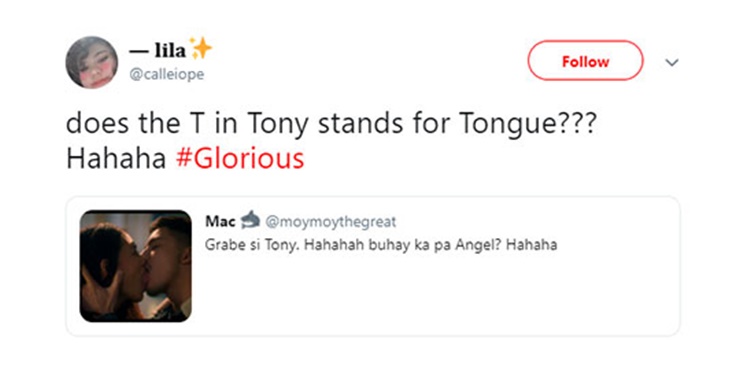
Task: Open Mac's display name in quoted tweet
Action: tap(221, 221)
